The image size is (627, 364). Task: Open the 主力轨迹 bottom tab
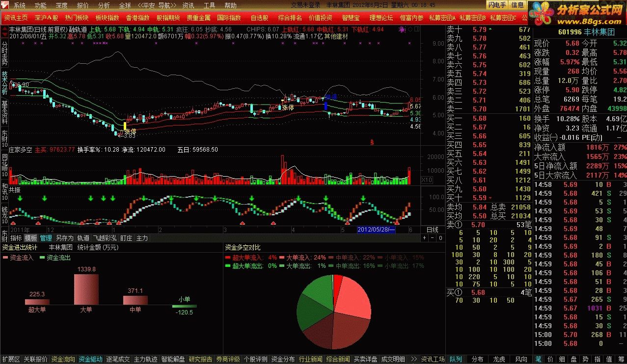[145, 359]
